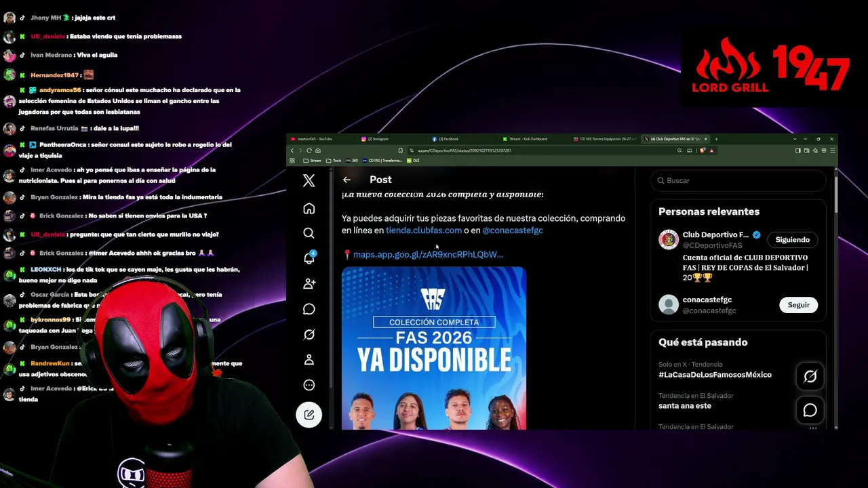
Task: Open Notifications bell in X sidebar
Action: [309, 258]
